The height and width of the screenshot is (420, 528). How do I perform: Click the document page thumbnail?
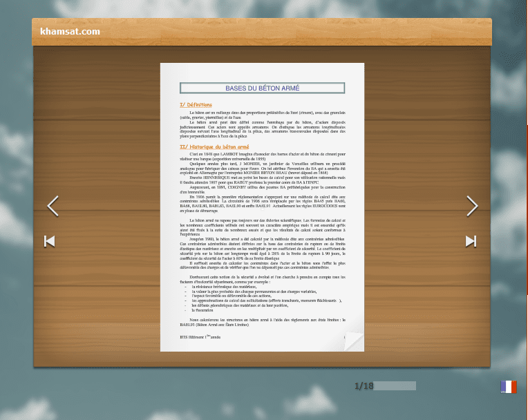(x=263, y=207)
